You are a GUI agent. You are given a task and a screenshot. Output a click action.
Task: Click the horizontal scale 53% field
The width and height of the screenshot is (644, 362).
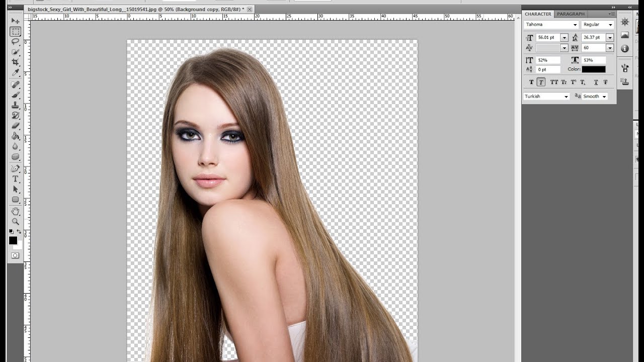point(594,60)
